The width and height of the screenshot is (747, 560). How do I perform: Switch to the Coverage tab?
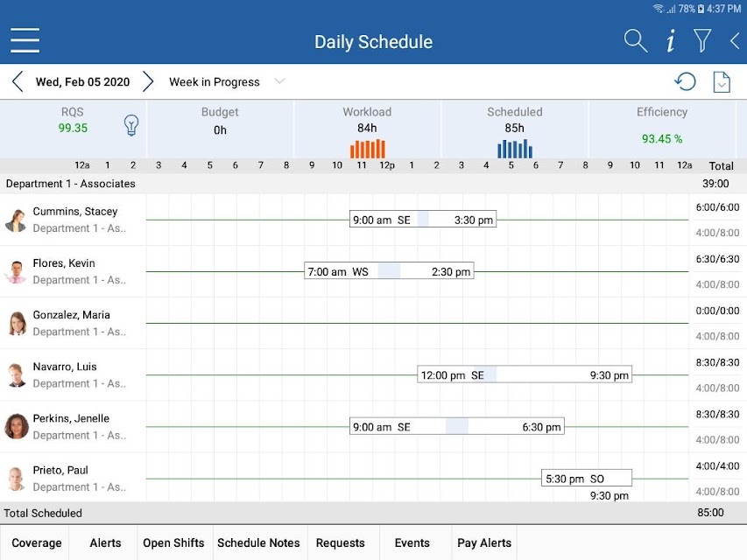click(x=36, y=542)
